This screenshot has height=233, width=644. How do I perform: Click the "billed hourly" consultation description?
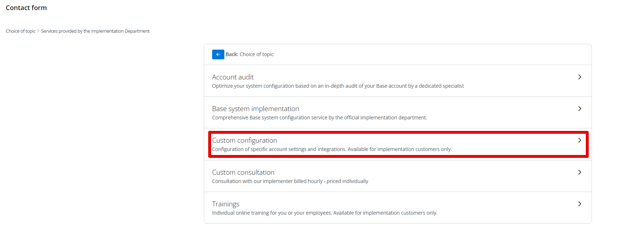tap(290, 181)
